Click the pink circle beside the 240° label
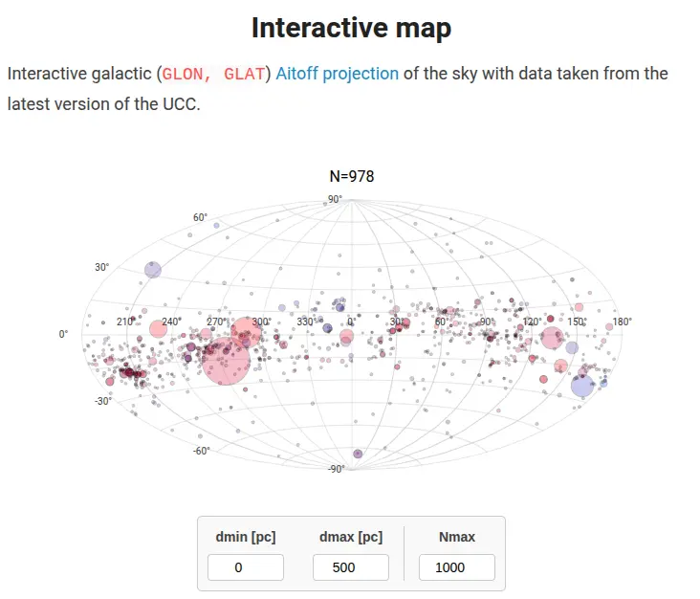700x599 pixels. [158, 329]
